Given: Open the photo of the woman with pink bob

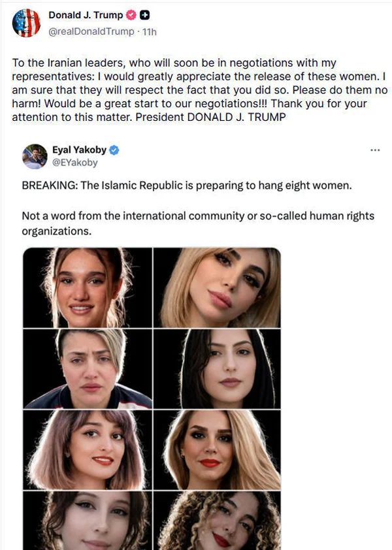Looking at the screenshot, I should click(87, 449).
